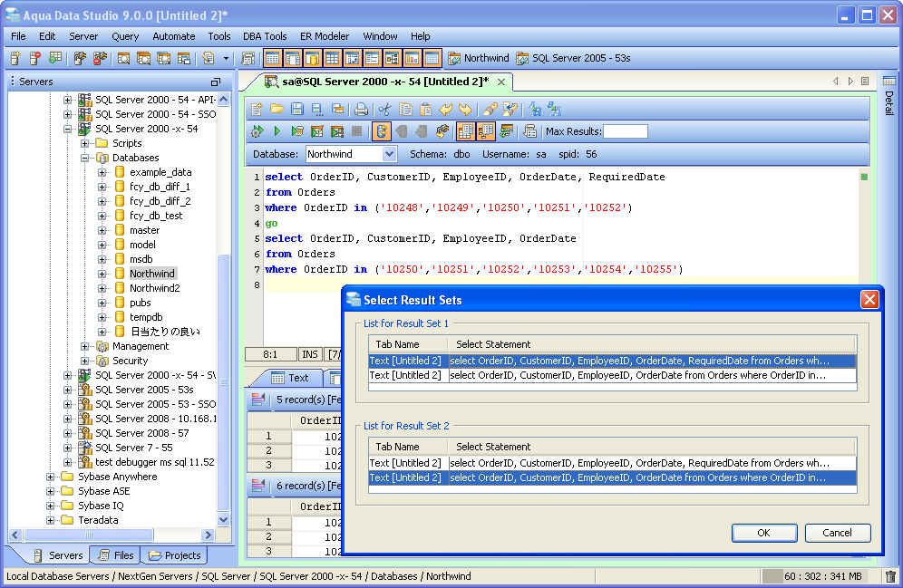
Task: Click the Print icon in editor toolbar
Action: [361, 109]
